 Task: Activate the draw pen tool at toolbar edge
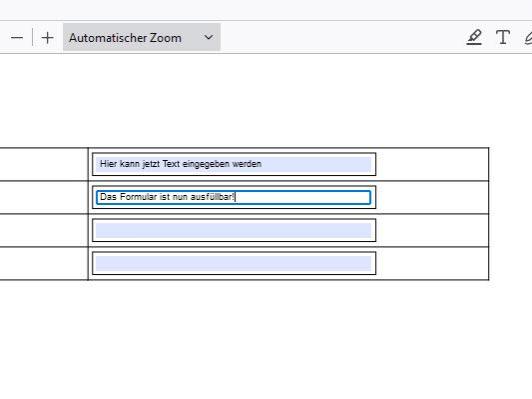[528, 38]
